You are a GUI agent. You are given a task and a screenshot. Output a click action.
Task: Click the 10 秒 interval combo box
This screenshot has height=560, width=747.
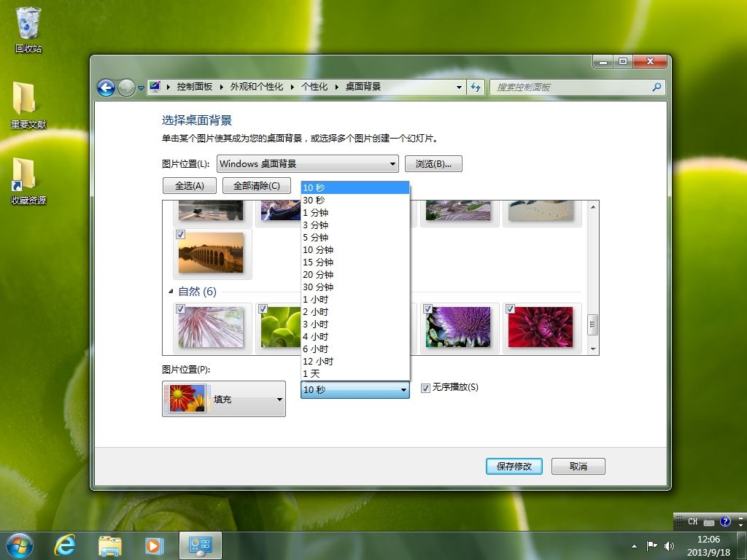coord(355,389)
